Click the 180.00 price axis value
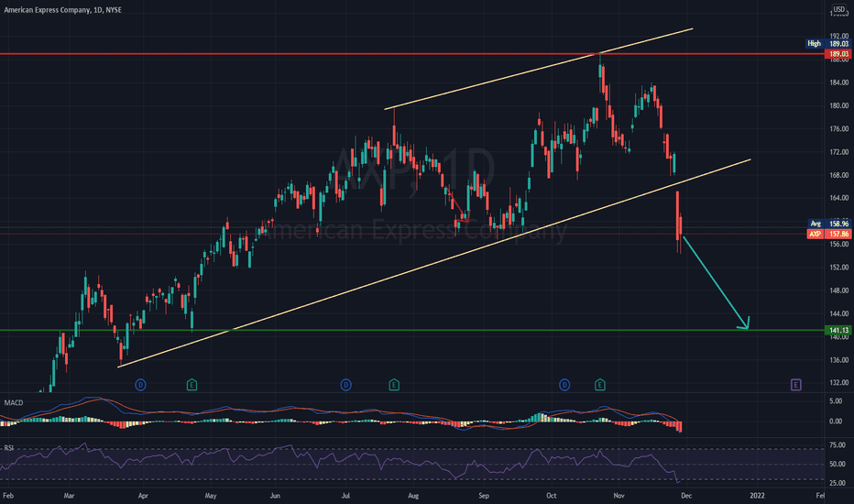 click(x=838, y=105)
